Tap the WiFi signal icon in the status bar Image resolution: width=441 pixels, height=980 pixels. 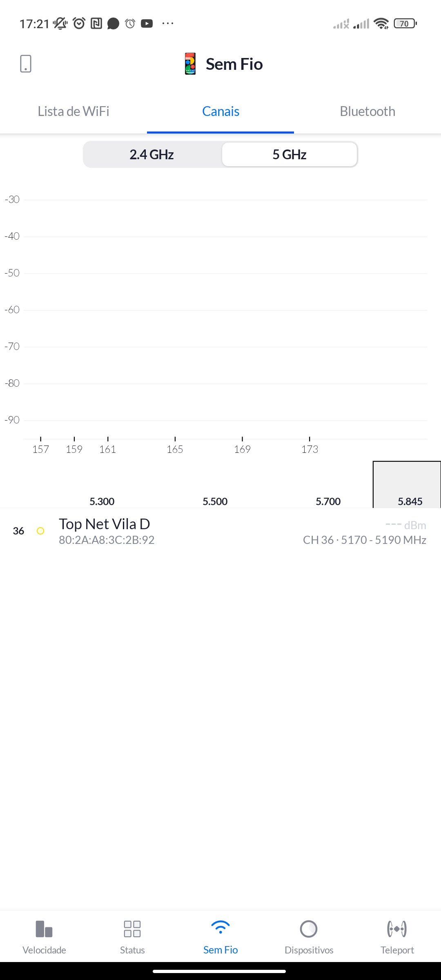(381, 24)
